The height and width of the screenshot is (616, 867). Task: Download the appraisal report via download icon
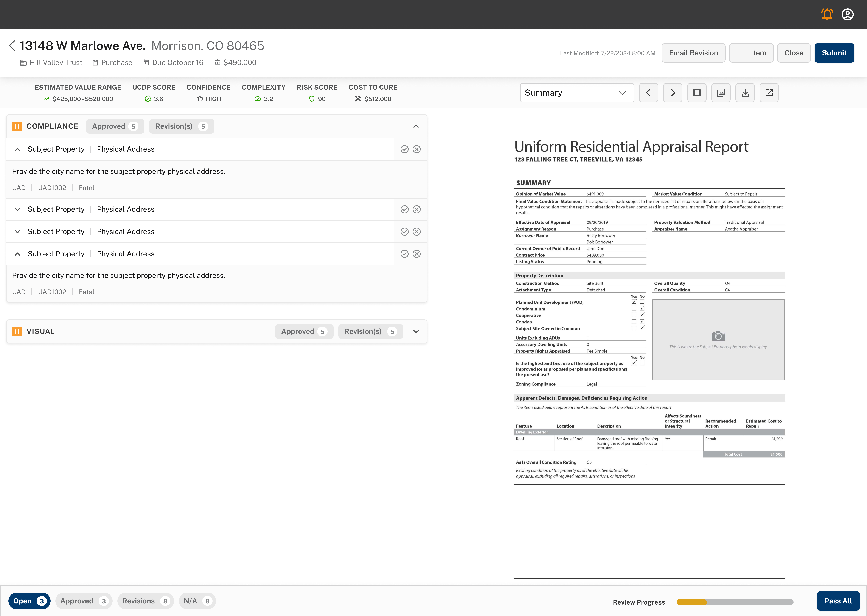pyautogui.click(x=745, y=92)
